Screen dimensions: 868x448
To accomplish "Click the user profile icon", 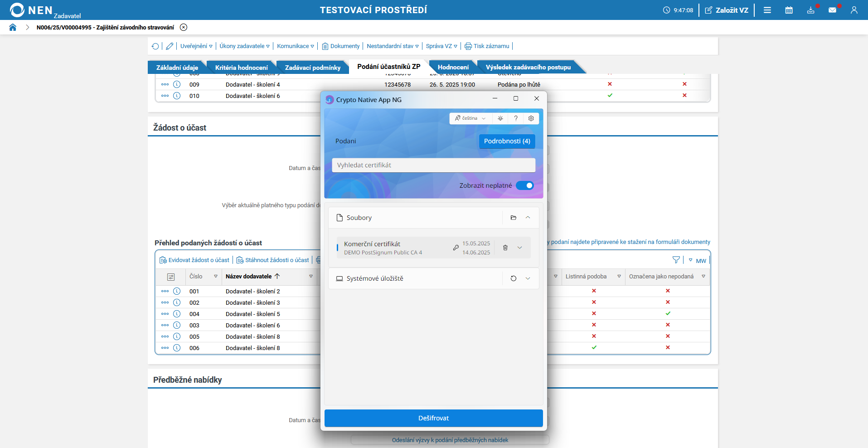I will [x=854, y=10].
